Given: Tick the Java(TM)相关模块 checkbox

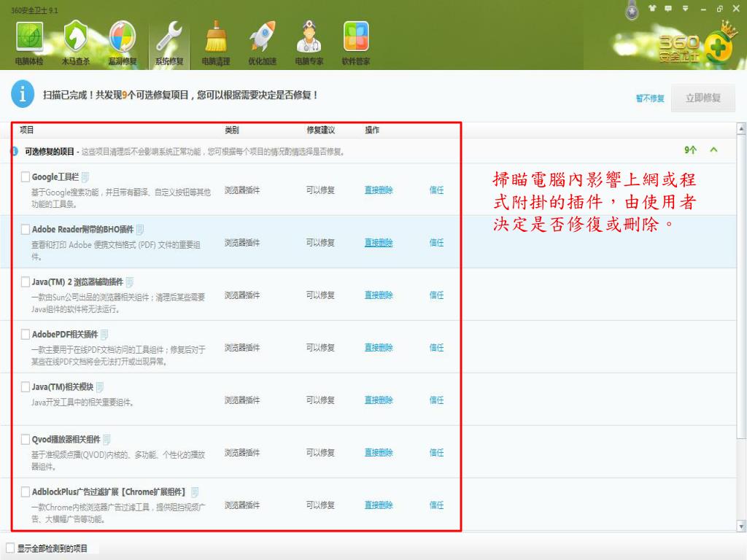Looking at the screenshot, I should point(26,386).
